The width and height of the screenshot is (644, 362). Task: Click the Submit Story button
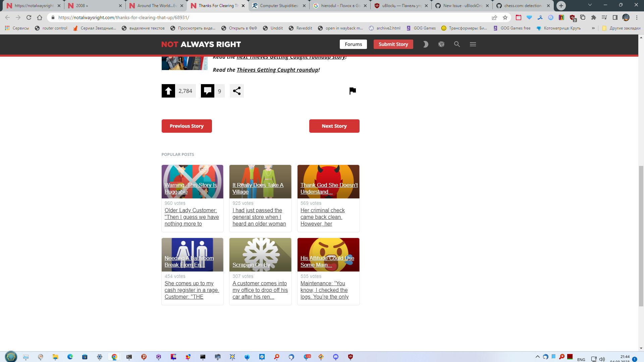coord(393,44)
